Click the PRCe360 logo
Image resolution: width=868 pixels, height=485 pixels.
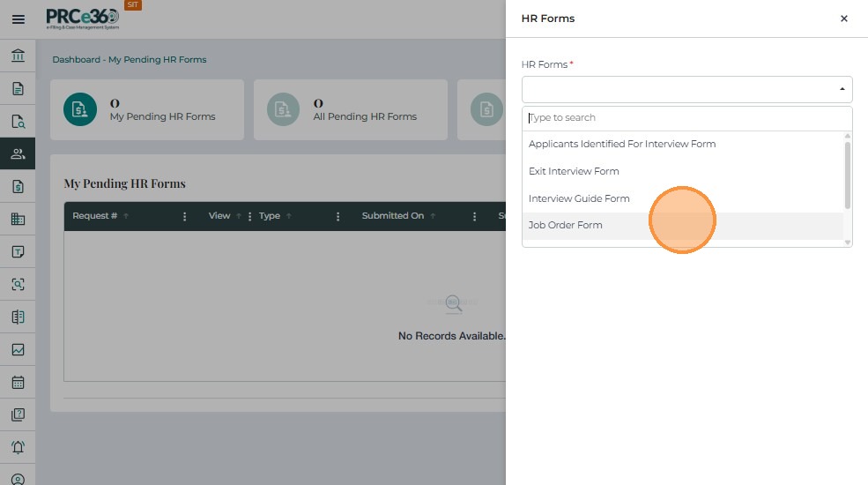83,19
